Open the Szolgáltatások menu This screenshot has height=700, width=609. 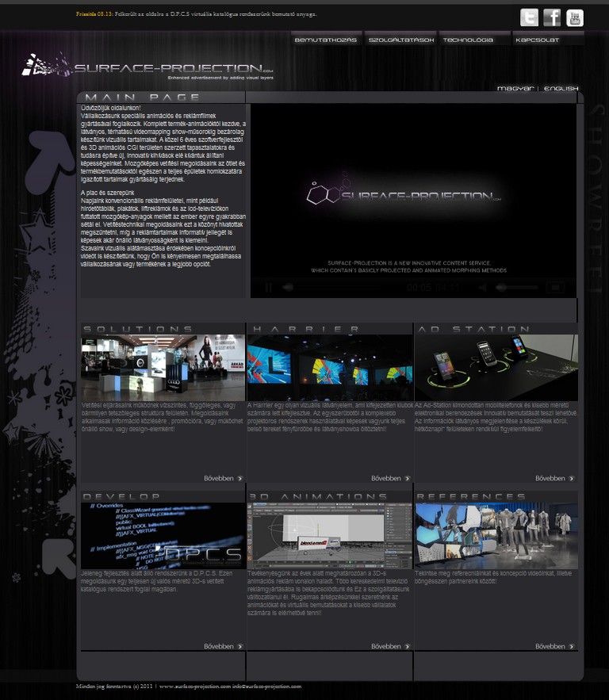401,40
